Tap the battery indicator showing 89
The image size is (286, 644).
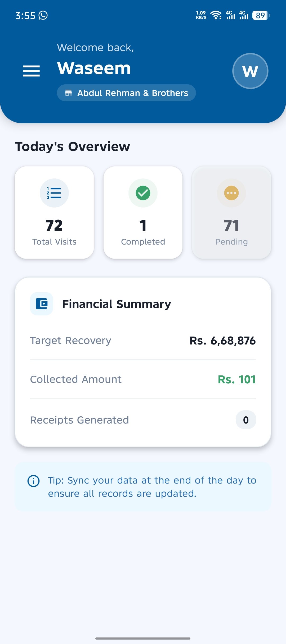coord(261,15)
